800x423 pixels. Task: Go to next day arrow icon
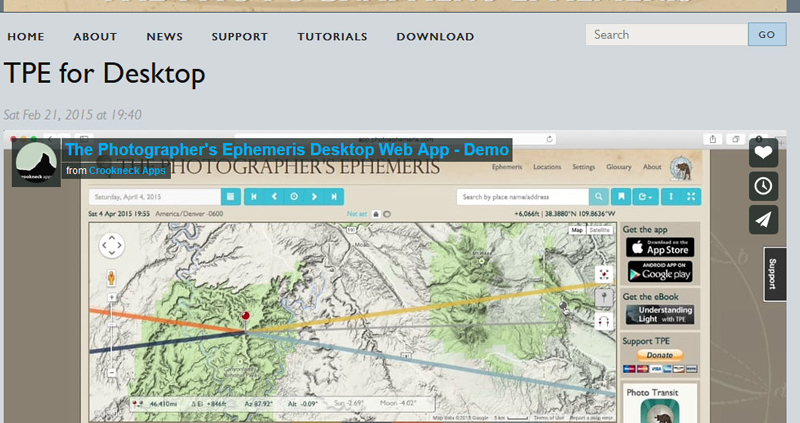[x=314, y=196]
